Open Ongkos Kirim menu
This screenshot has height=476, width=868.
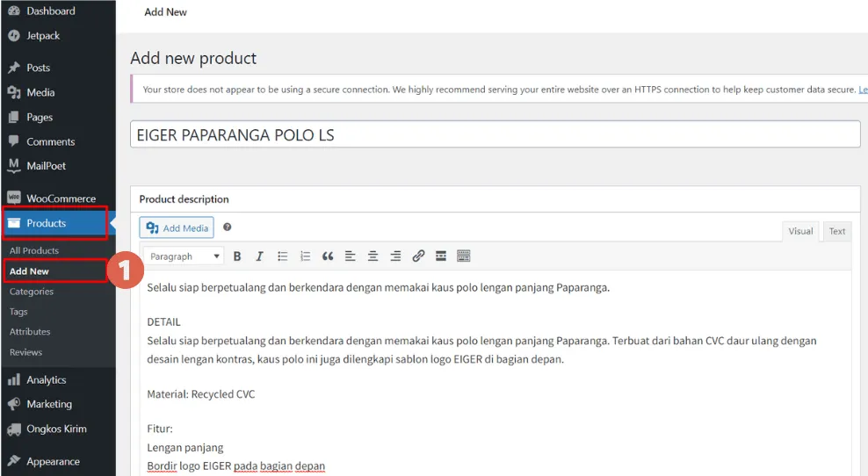click(56, 429)
